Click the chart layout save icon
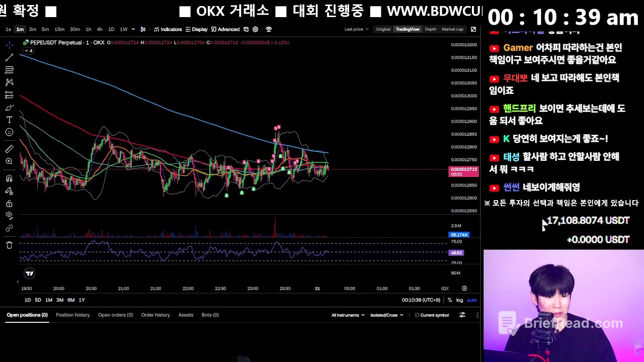The width and height of the screenshot is (644, 362). (246, 29)
